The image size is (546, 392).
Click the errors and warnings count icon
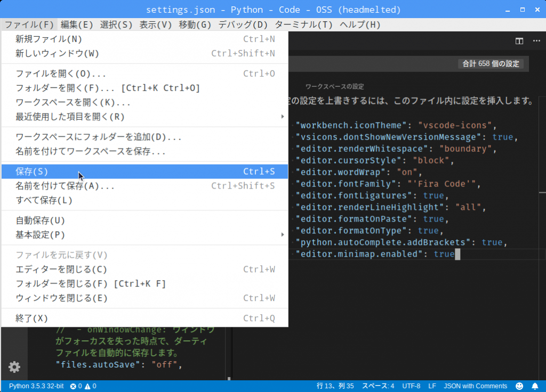83,386
